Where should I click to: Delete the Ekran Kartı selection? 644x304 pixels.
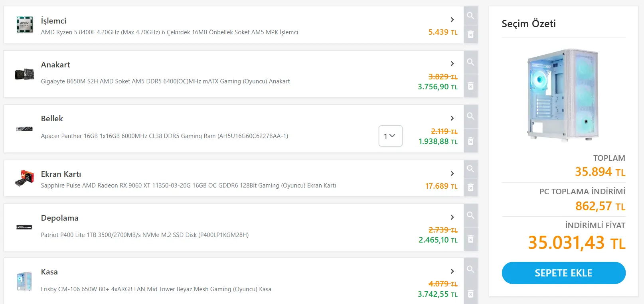point(471,187)
